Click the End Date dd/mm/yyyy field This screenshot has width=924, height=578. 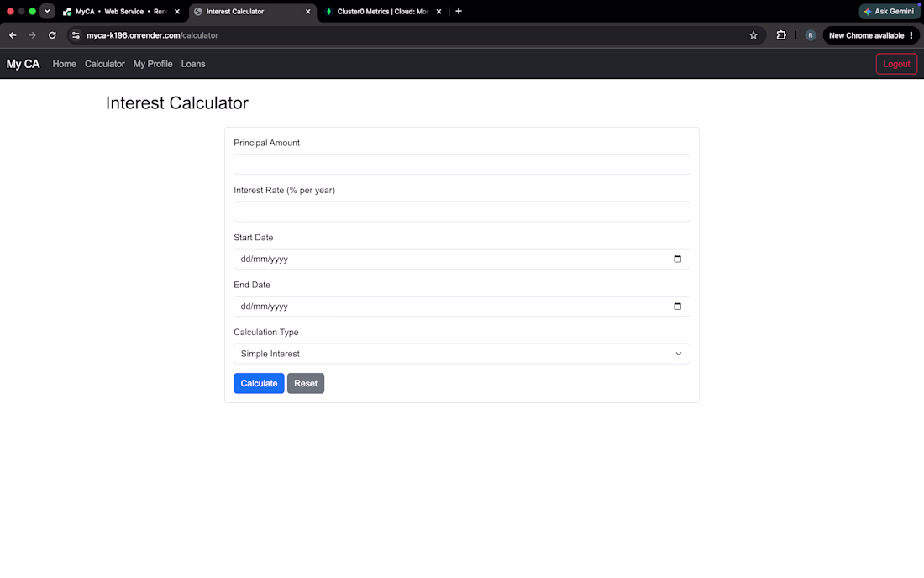click(x=461, y=307)
